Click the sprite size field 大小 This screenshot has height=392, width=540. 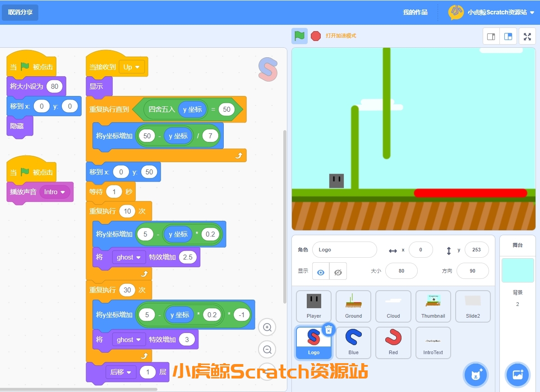[x=401, y=271]
